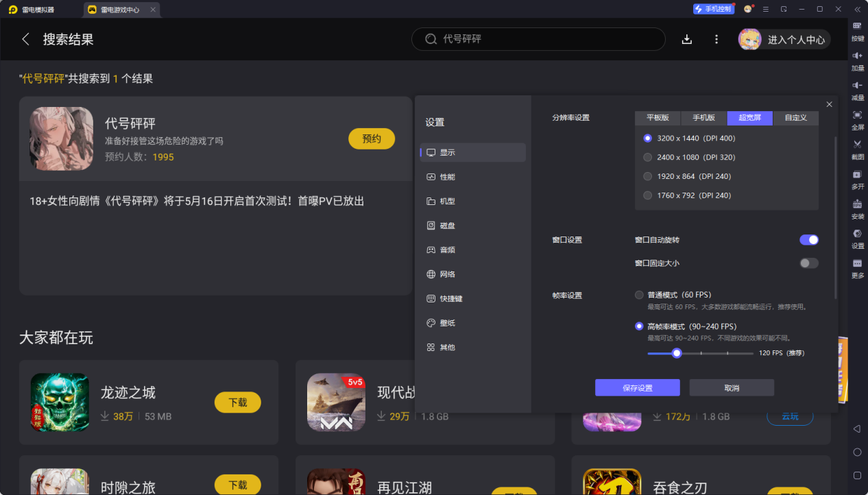Click the 保存设置 button
This screenshot has height=495, width=868.
click(x=638, y=388)
